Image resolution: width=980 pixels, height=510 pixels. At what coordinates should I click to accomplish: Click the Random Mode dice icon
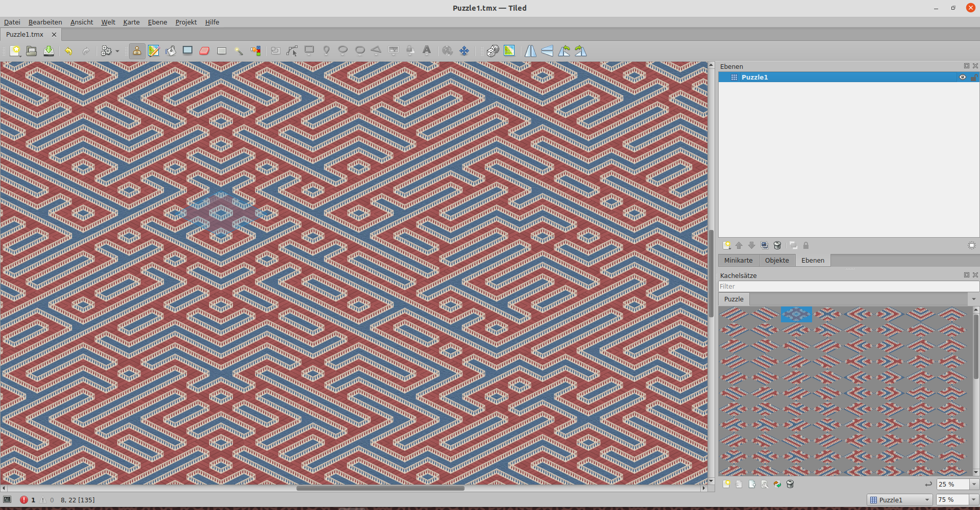[x=493, y=51]
